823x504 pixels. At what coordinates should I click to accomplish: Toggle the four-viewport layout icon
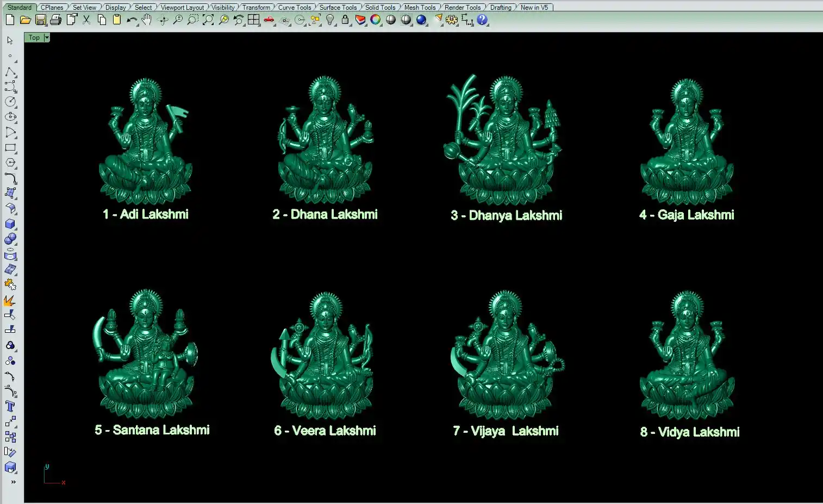coord(253,20)
